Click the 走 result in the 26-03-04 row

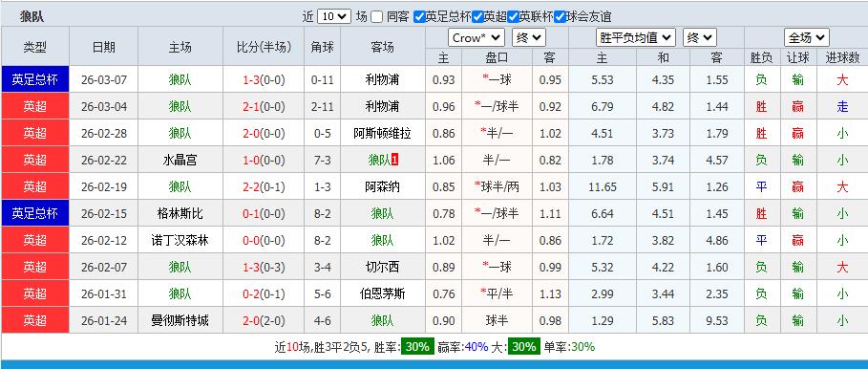[x=842, y=106]
